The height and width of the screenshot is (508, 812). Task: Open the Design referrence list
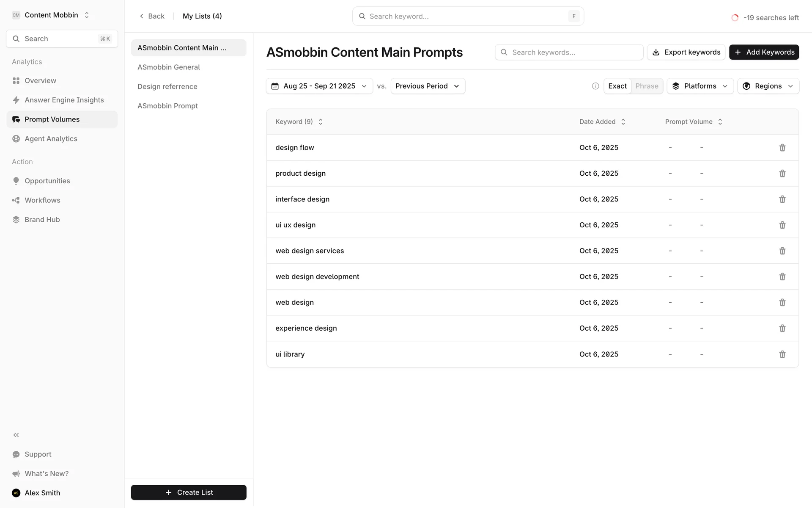point(167,87)
